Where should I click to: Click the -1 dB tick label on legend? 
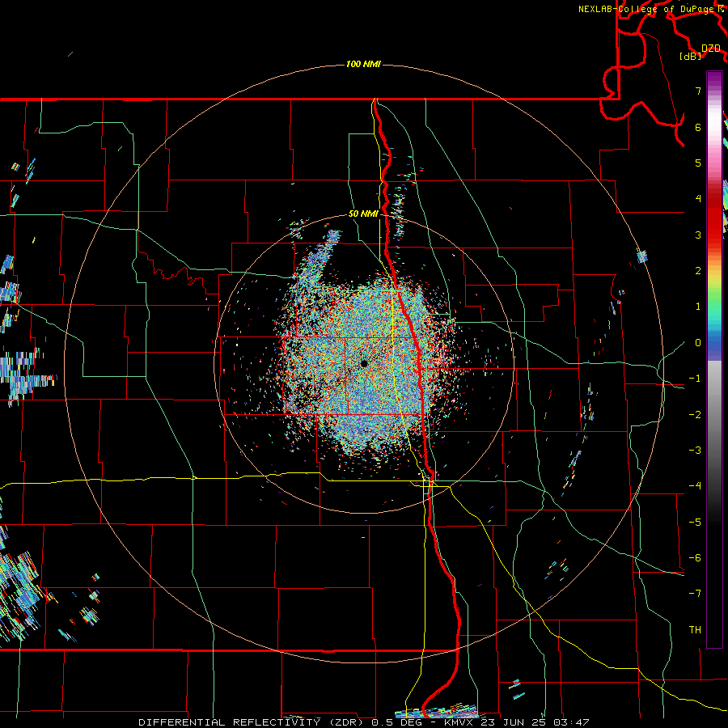(695, 379)
